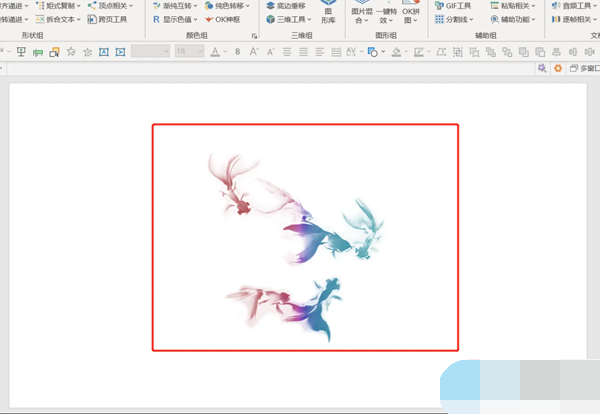Click the 一键特效 button
This screenshot has width=600, height=414.
(x=385, y=13)
